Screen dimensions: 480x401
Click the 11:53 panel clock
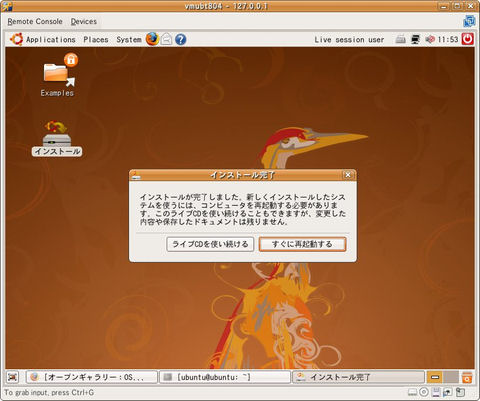[x=448, y=39]
